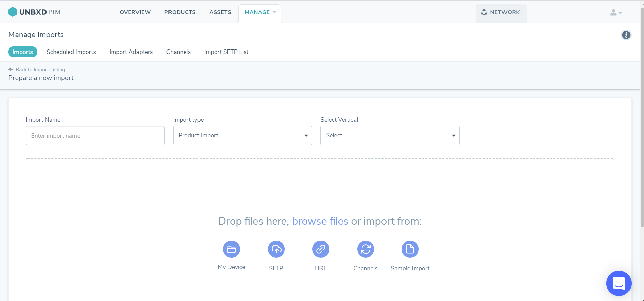The image size is (644, 301).
Task: Switch to Scheduled Imports tab
Action: [x=71, y=52]
